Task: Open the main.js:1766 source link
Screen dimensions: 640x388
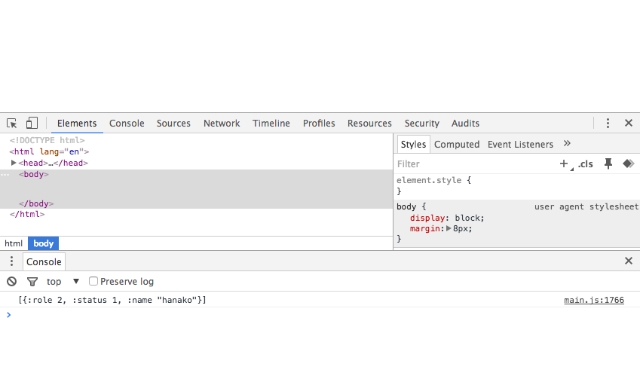Action: click(x=594, y=300)
